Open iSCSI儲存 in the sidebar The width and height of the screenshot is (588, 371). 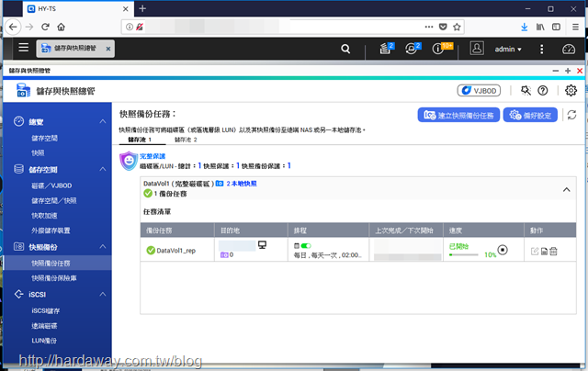click(x=45, y=310)
